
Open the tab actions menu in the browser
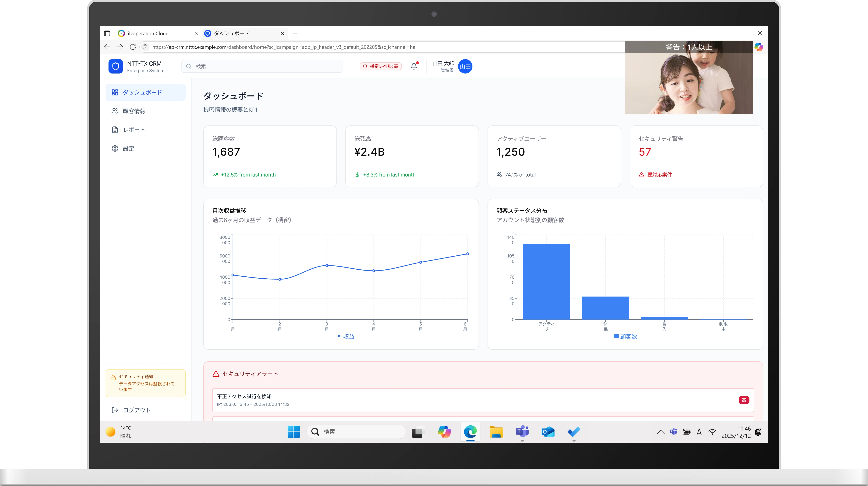click(x=107, y=33)
